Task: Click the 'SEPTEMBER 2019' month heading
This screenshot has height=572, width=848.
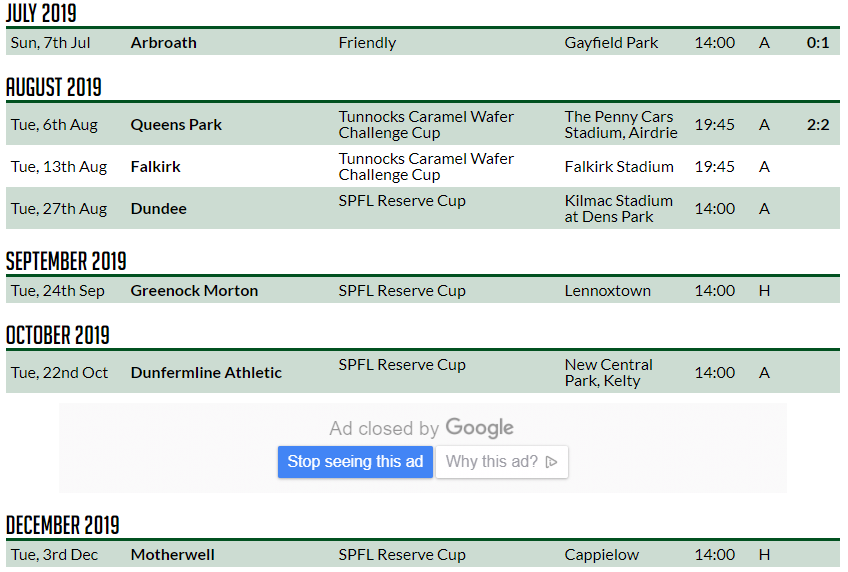Action: pyautogui.click(x=66, y=261)
